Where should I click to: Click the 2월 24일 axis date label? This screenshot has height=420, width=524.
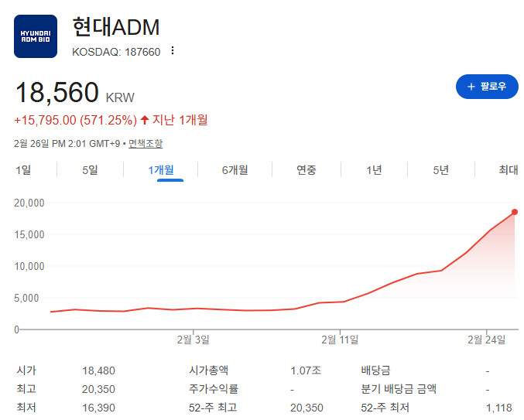coord(487,340)
